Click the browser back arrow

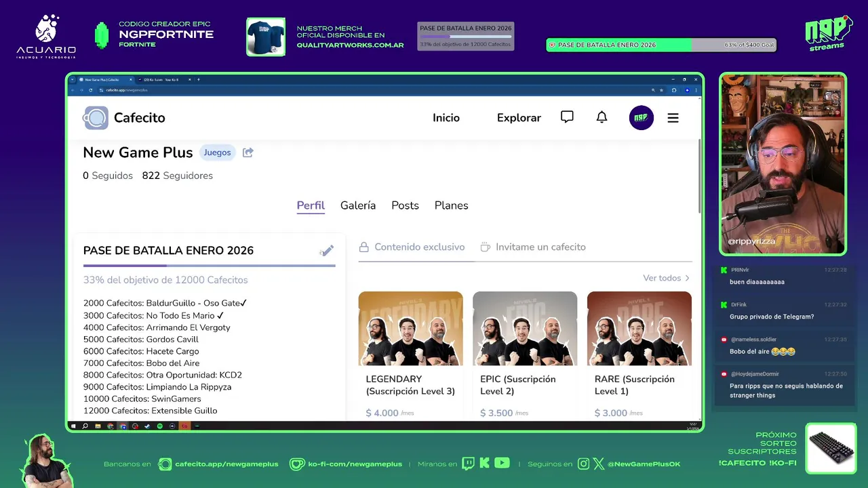point(73,90)
